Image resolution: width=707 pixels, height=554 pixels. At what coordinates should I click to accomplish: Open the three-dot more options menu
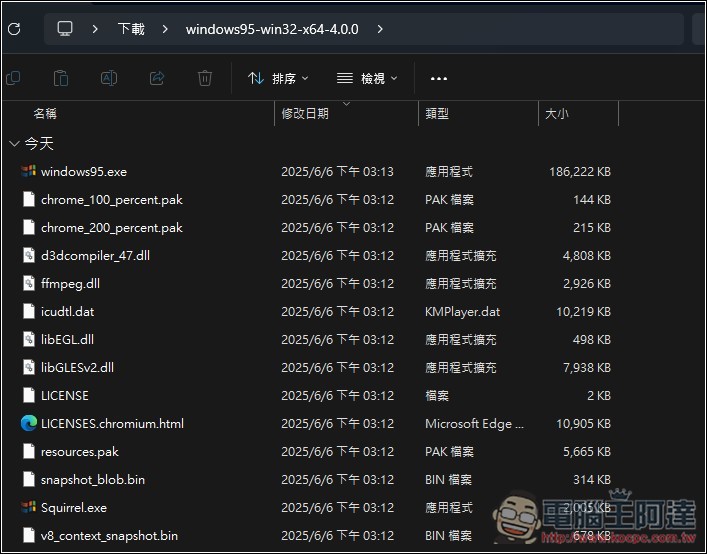coord(439,79)
